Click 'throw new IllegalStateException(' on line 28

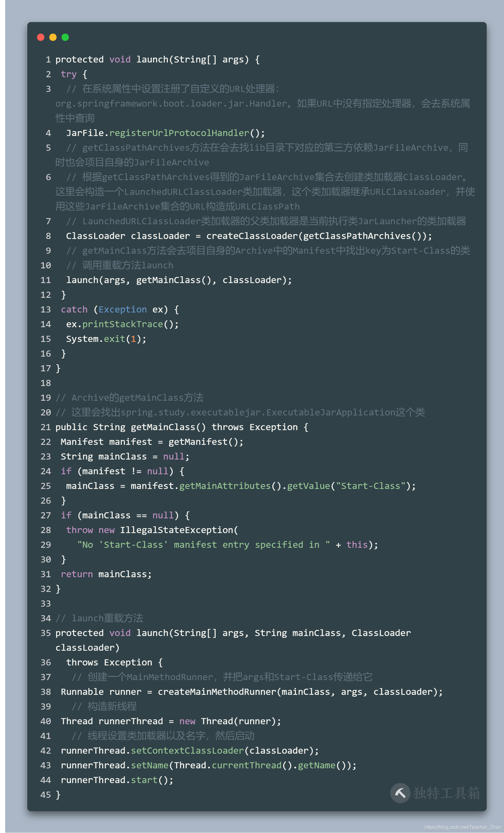pos(152,530)
